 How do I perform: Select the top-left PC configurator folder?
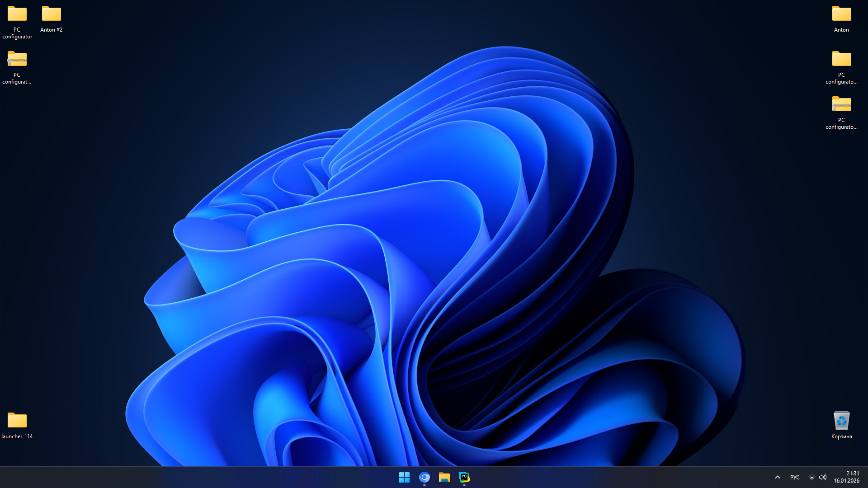(x=17, y=14)
